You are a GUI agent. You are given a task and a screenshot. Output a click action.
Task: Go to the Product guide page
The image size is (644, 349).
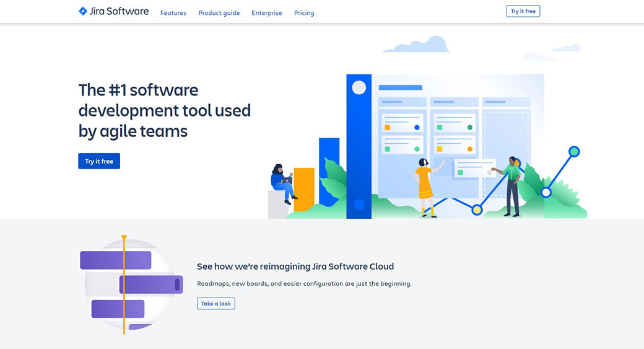pyautogui.click(x=219, y=13)
